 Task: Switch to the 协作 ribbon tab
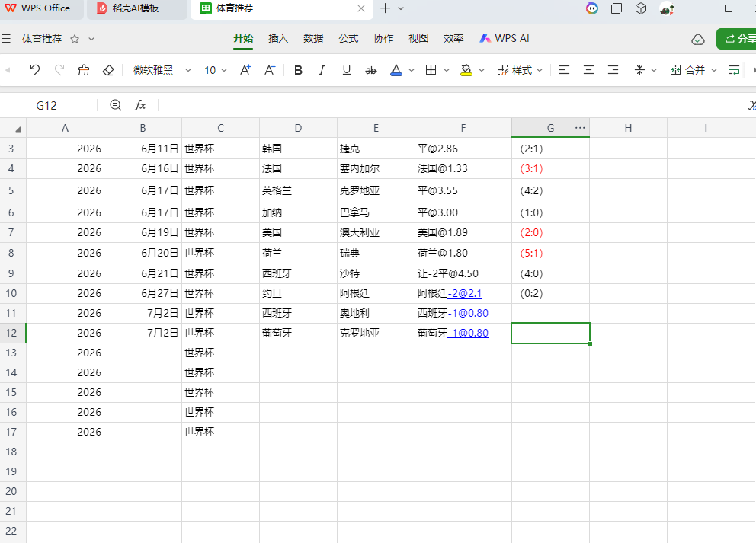pyautogui.click(x=384, y=38)
